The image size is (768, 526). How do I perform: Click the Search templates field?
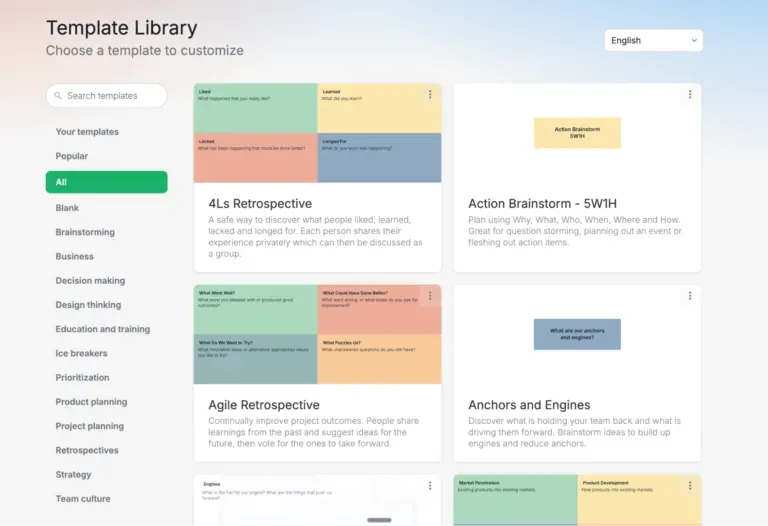pos(107,96)
